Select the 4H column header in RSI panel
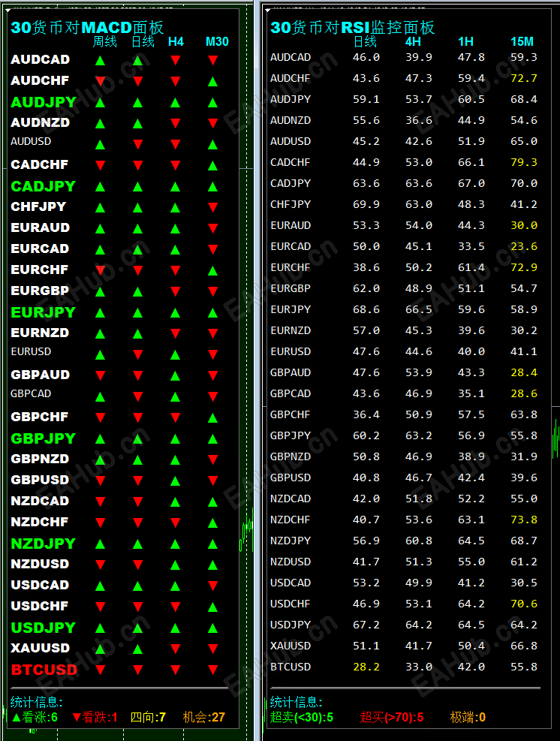The image size is (560, 741). pos(413,41)
